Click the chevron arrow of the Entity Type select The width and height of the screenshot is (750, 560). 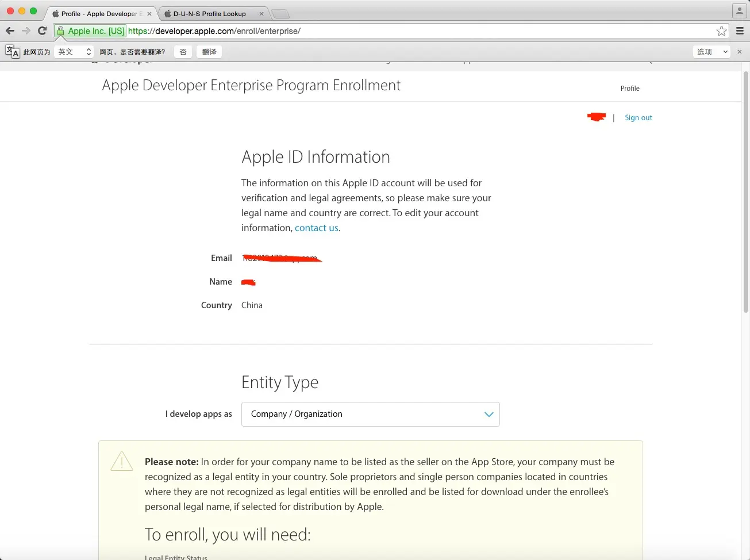(489, 414)
